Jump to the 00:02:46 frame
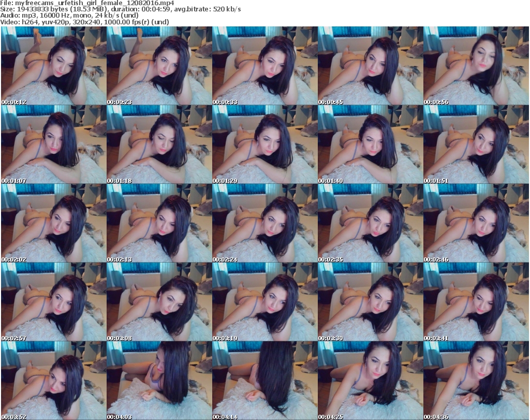 point(476,223)
